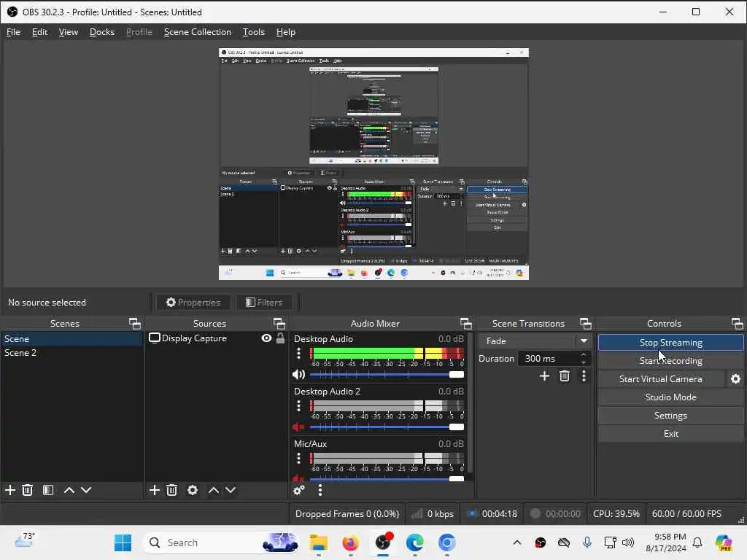Adjust Desktop Audio volume slider
Viewport: 747px width, 560px height.
pyautogui.click(x=387, y=375)
